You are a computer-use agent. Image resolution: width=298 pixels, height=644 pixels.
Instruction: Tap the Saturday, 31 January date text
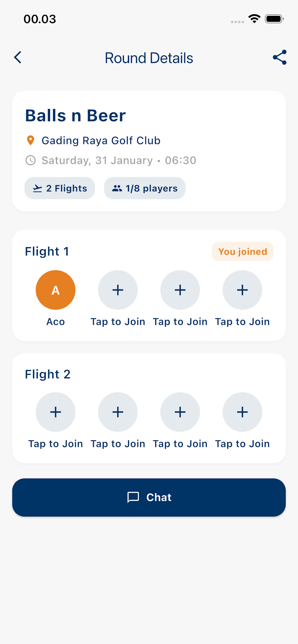pyautogui.click(x=97, y=160)
